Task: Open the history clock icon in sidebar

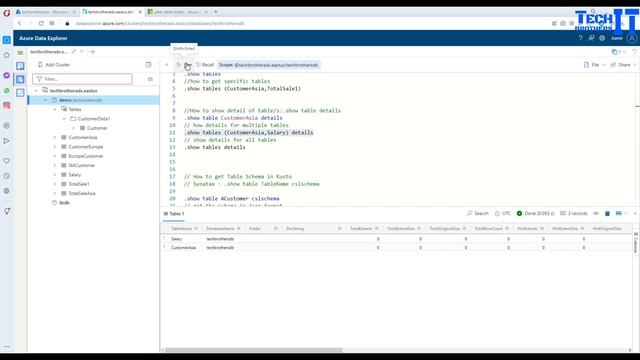Action: point(7,176)
